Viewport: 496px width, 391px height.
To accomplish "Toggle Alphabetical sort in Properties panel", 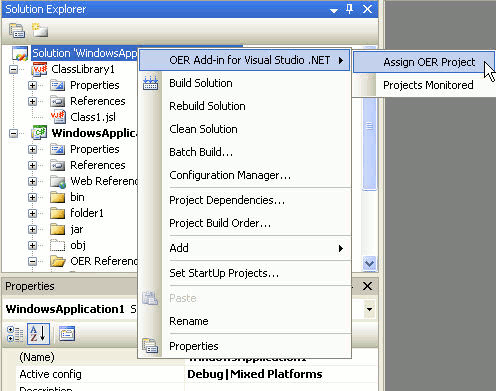I will [38, 334].
